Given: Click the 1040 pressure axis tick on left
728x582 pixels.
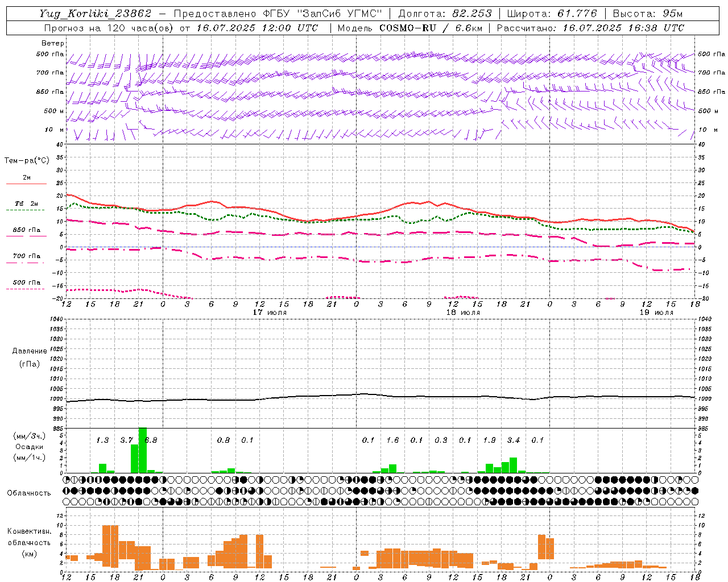Looking at the screenshot, I should coord(57,319).
